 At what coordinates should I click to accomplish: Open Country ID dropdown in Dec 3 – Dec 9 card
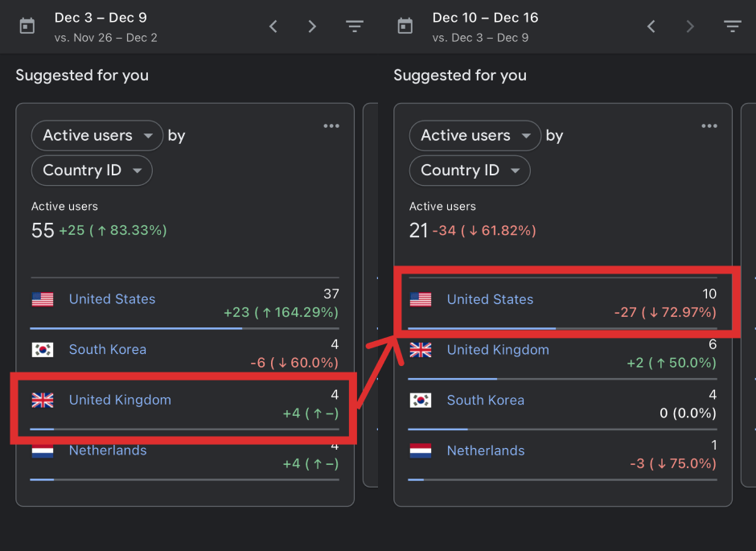[x=92, y=171]
